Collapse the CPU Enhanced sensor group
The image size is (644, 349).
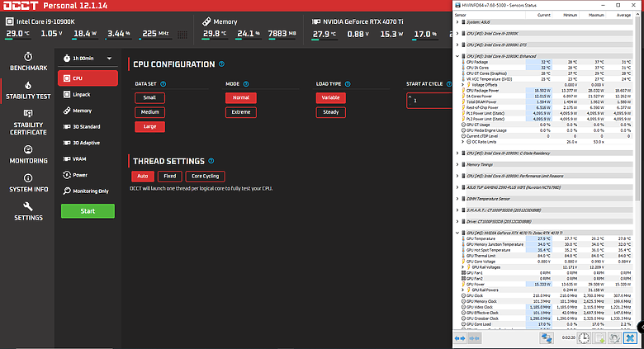(457, 56)
